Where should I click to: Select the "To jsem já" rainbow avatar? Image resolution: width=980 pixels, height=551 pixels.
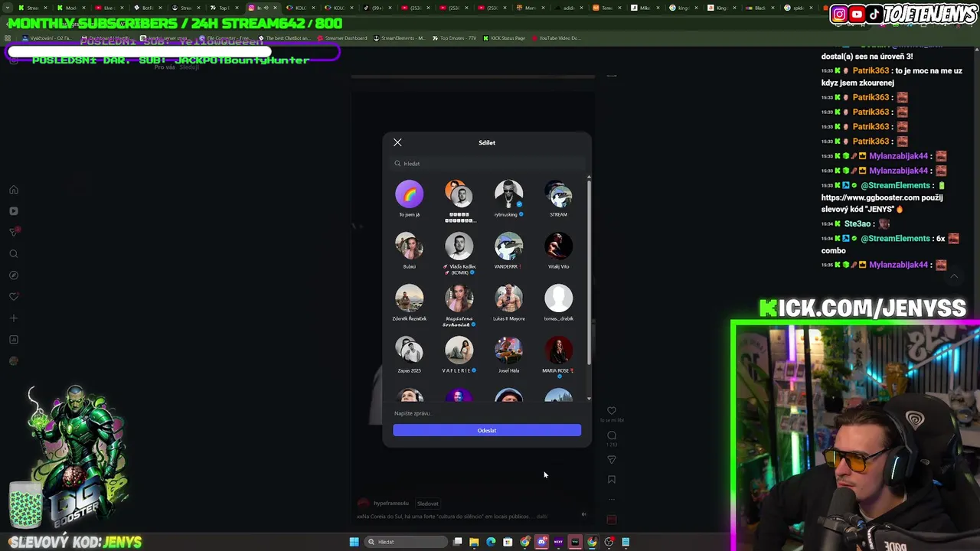point(409,194)
